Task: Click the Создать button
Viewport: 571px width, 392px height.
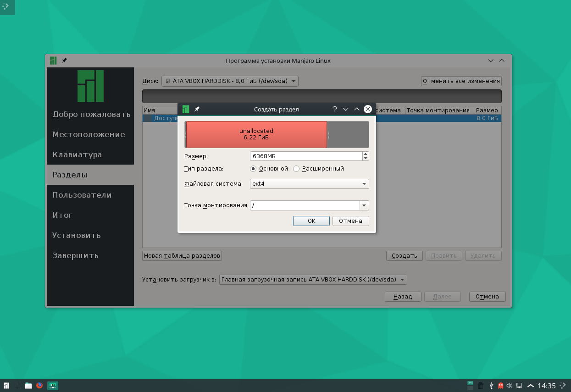Action: (405, 256)
